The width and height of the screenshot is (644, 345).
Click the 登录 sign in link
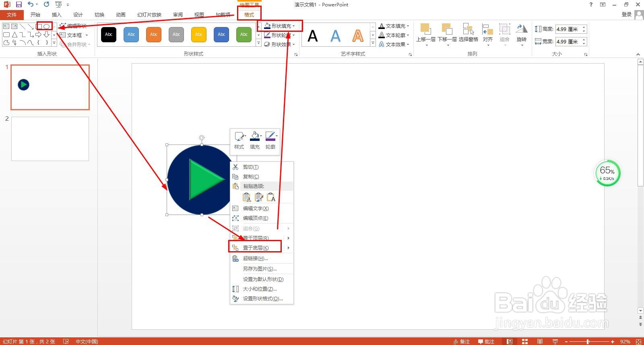click(x=626, y=14)
